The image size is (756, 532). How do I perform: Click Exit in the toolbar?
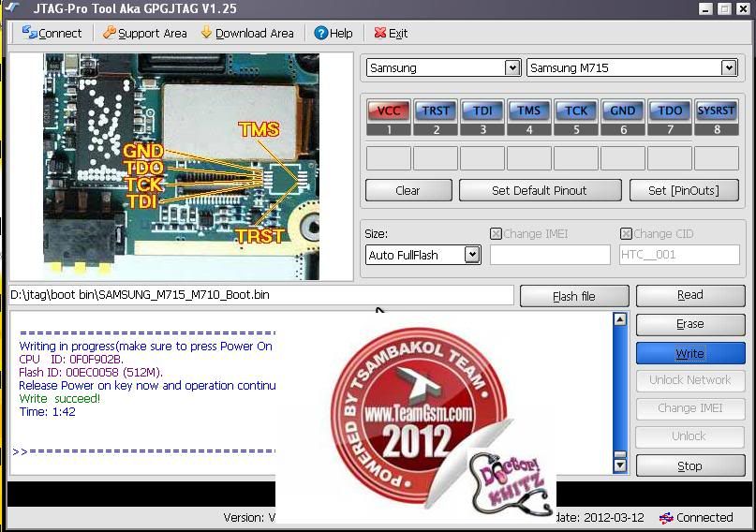coord(391,34)
